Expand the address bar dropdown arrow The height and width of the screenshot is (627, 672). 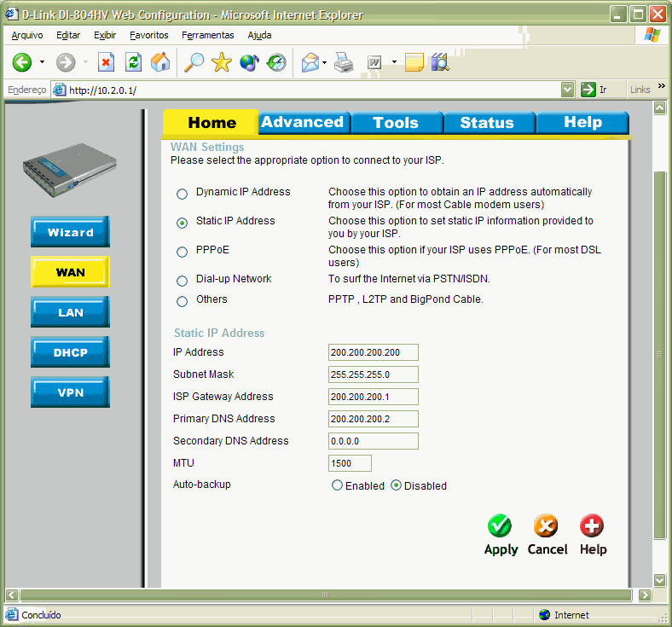coord(568,90)
